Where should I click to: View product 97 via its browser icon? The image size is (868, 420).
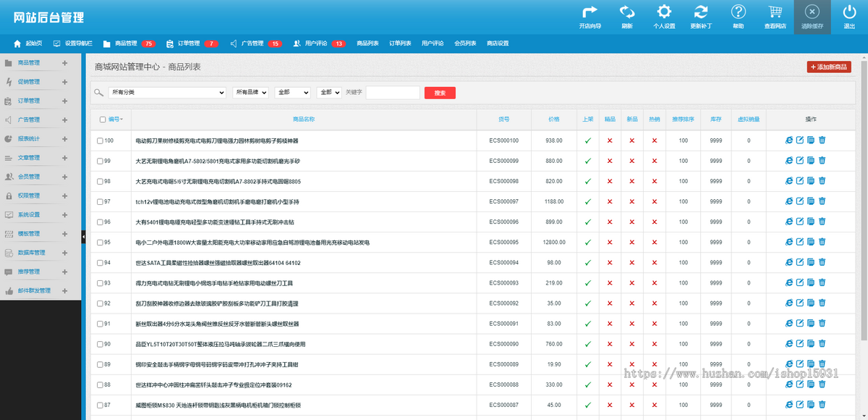(789, 201)
